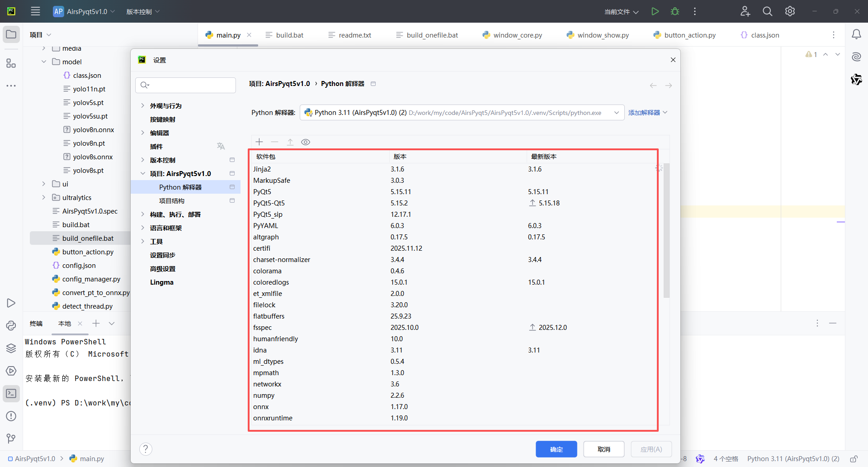Open the main hamburger menu
The width and height of the screenshot is (868, 467).
35,11
